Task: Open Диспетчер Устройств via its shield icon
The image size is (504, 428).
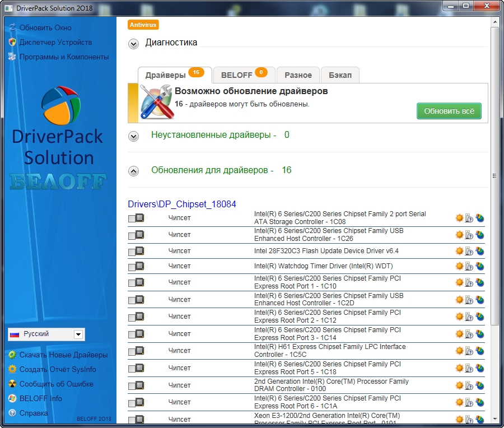Action: (x=12, y=42)
